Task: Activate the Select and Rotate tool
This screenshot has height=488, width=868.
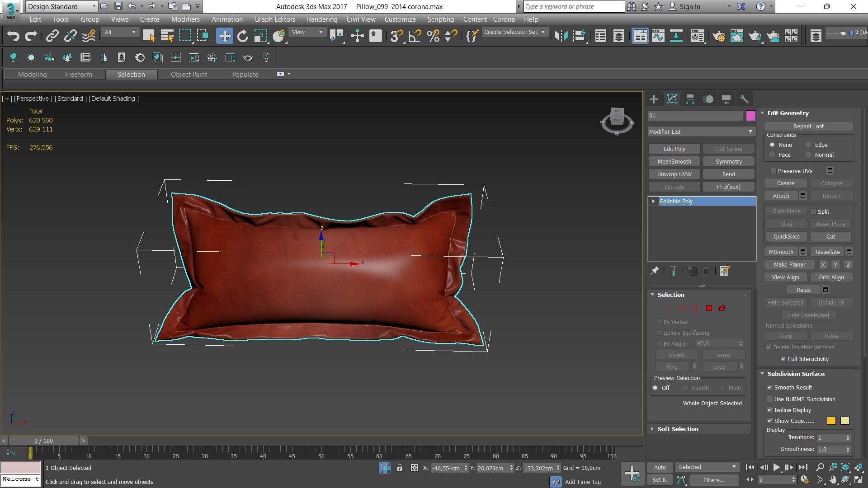Action: pos(243,36)
